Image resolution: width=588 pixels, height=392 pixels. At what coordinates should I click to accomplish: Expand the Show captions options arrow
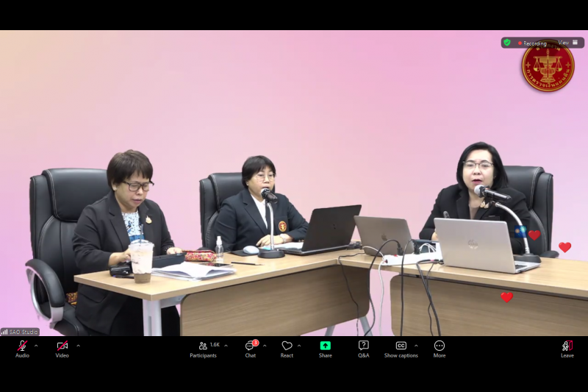[416, 345]
